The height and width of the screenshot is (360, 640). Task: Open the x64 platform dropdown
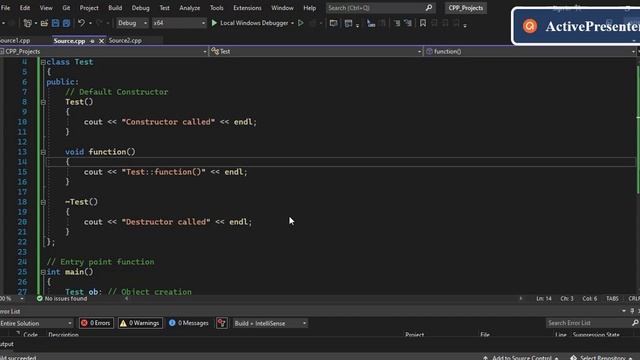179,23
